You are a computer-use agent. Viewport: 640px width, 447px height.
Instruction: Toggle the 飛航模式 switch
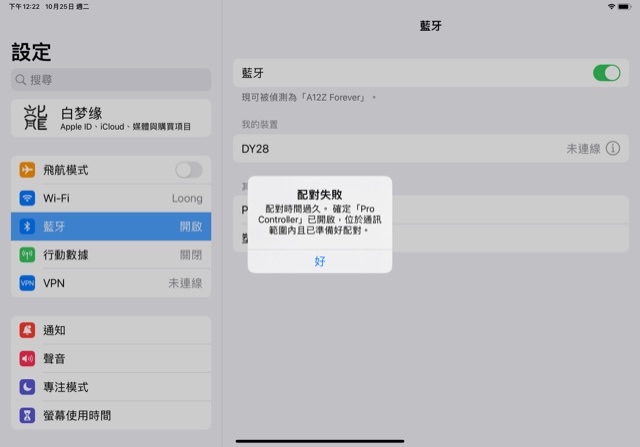(x=188, y=170)
